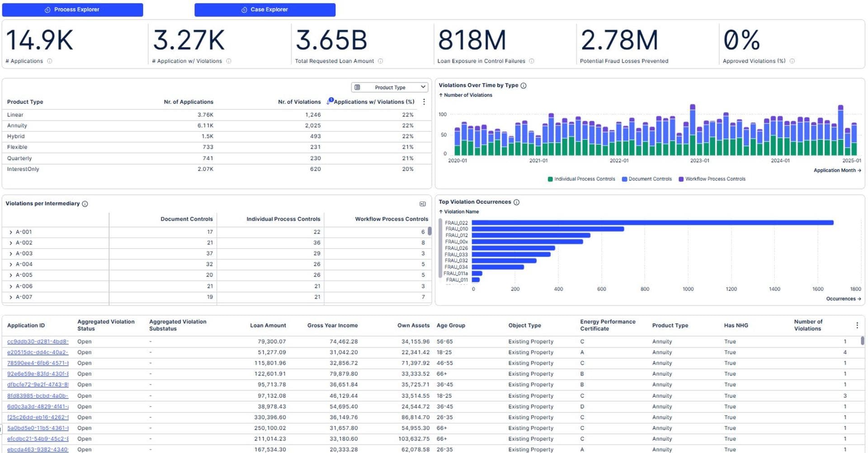Click info icon beside Violations per Intermediary
This screenshot has height=453, width=868.
[x=85, y=204]
